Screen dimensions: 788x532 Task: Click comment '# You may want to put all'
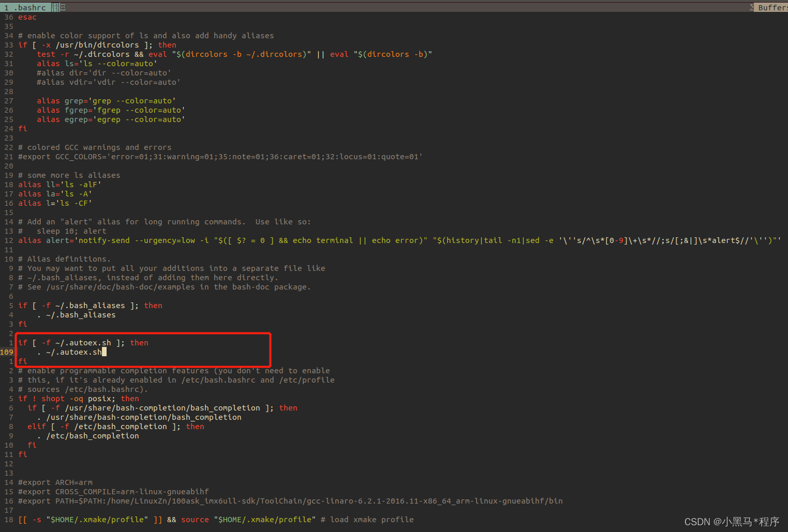click(172, 268)
